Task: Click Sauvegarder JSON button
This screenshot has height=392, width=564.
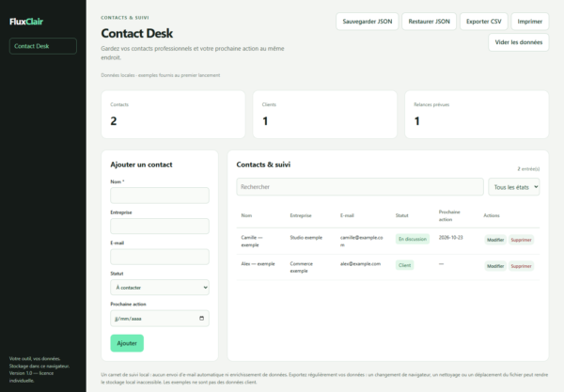Action: (368, 22)
